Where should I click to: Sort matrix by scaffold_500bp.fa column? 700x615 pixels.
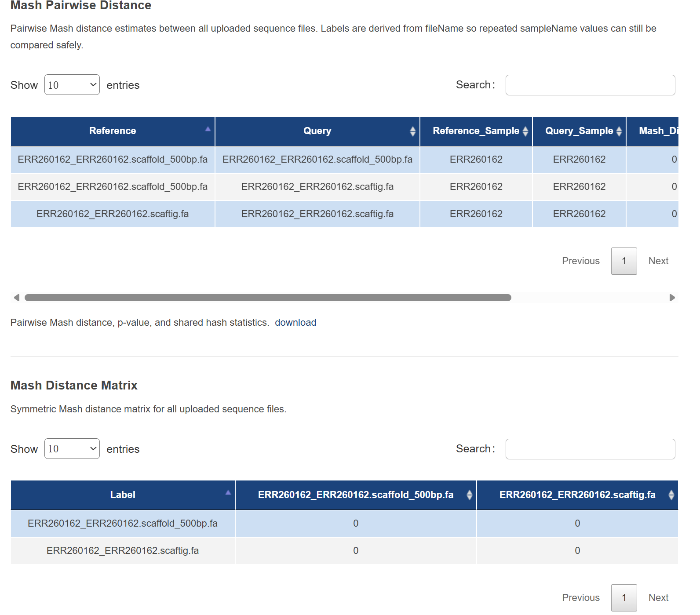[356, 495]
